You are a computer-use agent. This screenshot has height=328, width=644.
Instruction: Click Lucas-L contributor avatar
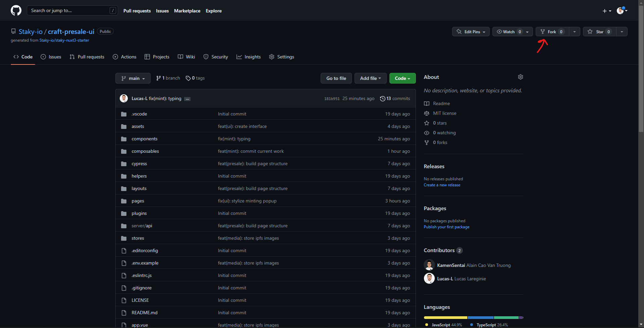(429, 278)
